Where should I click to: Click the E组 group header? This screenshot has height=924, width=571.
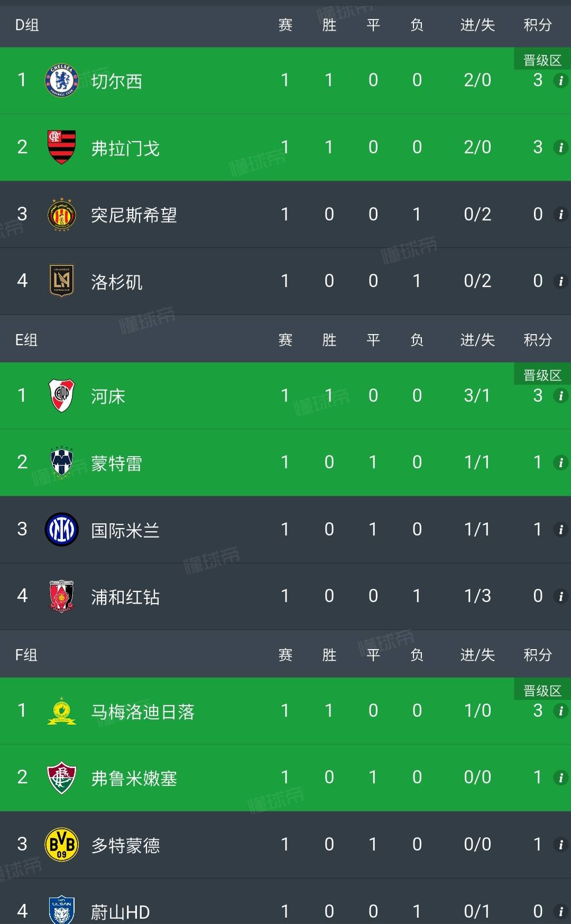pyautogui.click(x=26, y=340)
